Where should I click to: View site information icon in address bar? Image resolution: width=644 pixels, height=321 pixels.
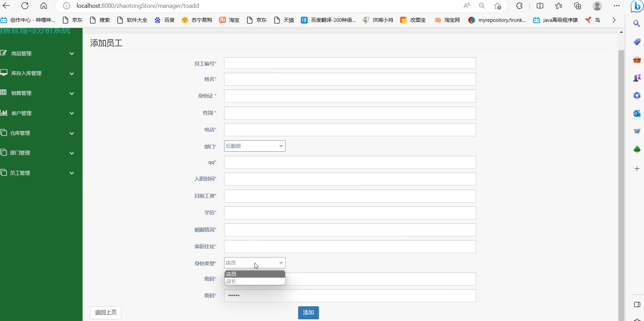(x=67, y=6)
